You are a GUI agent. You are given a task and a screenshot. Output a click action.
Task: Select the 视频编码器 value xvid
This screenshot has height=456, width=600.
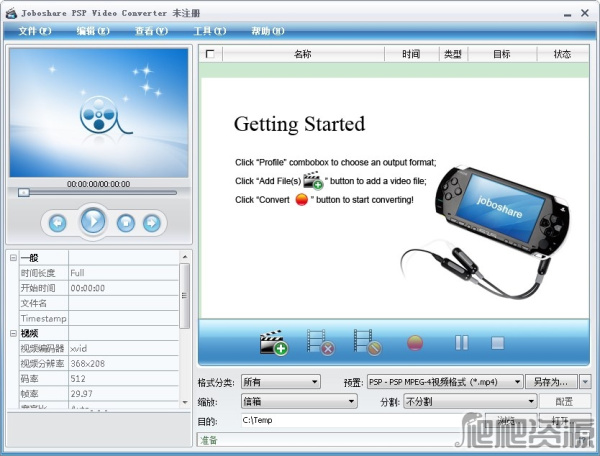(124, 348)
